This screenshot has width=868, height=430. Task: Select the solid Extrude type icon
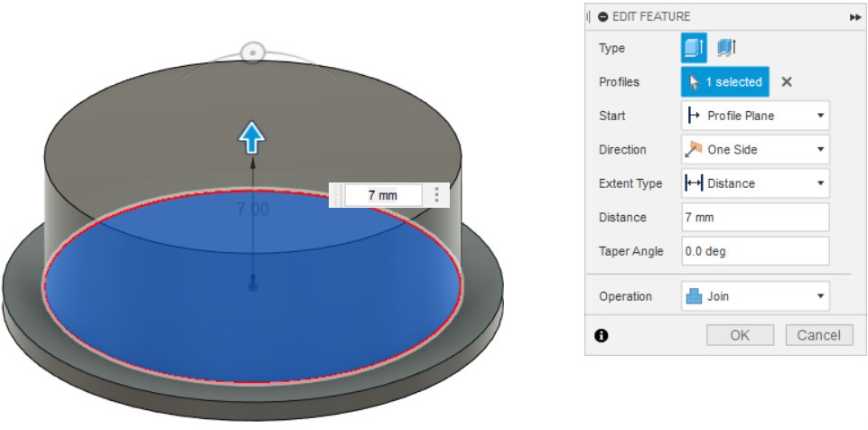[695, 48]
